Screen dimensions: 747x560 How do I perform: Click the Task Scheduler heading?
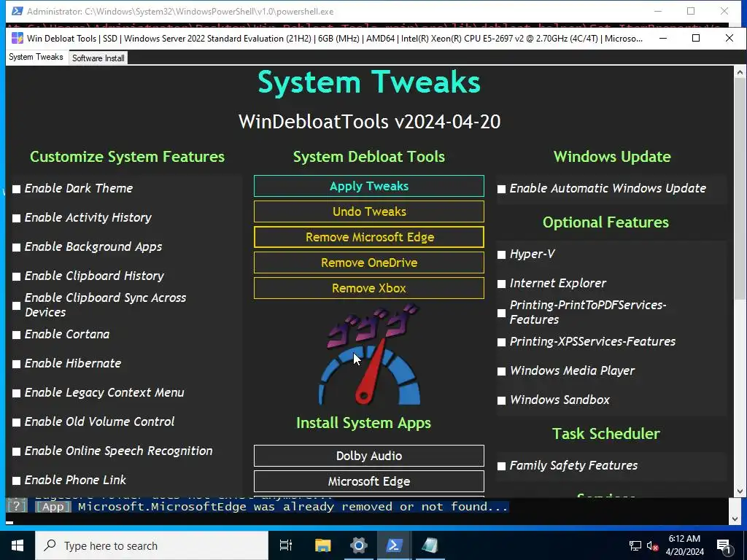coord(606,434)
